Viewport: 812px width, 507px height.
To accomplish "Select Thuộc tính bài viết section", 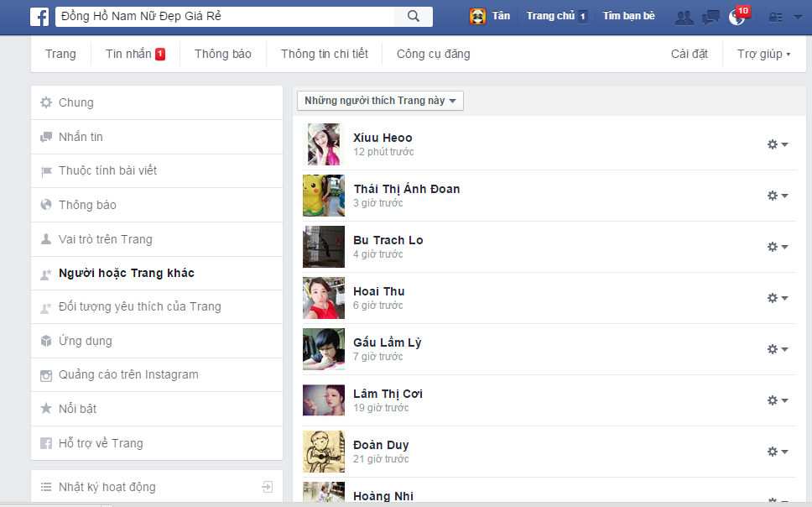I will (157, 171).
